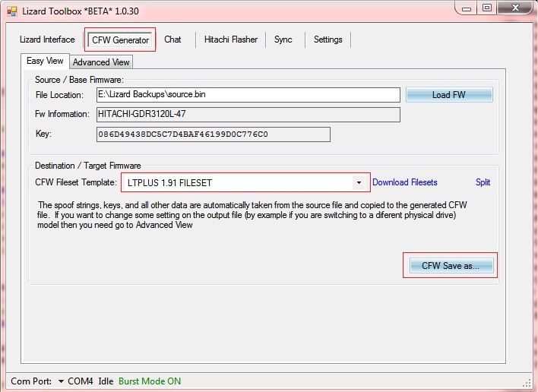
Task: Click the CFW Save as... button
Action: pyautogui.click(x=451, y=265)
